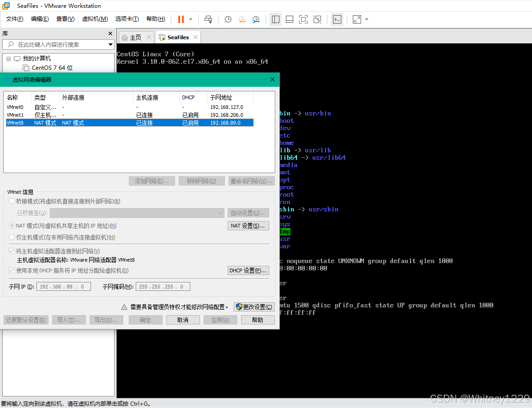This screenshot has width=532, height=408.
Task: Click the 还原默认设置(R) button
Action: pyautogui.click(x=26, y=320)
